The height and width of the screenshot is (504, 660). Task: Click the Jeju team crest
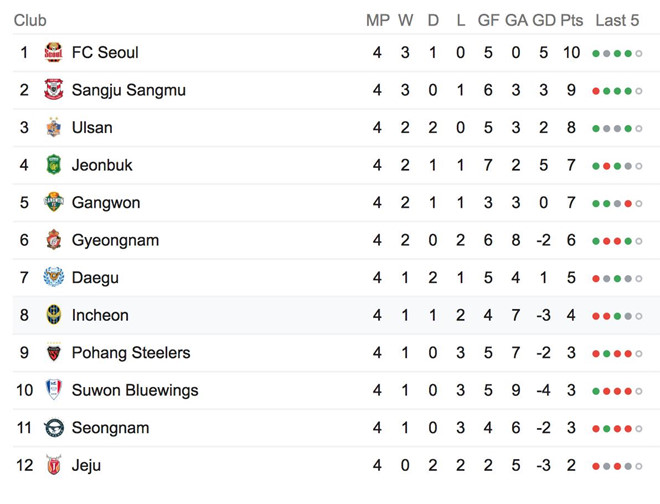point(54,465)
